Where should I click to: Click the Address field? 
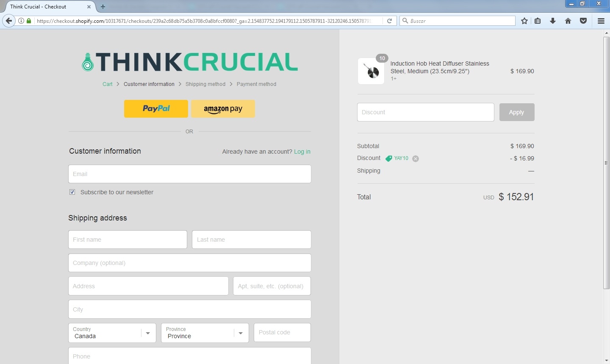click(148, 286)
